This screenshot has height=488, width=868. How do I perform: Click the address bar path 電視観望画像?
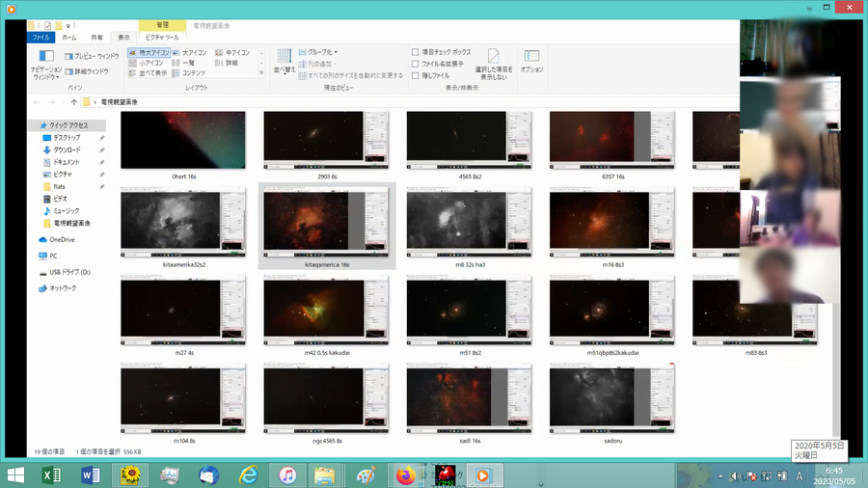119,102
